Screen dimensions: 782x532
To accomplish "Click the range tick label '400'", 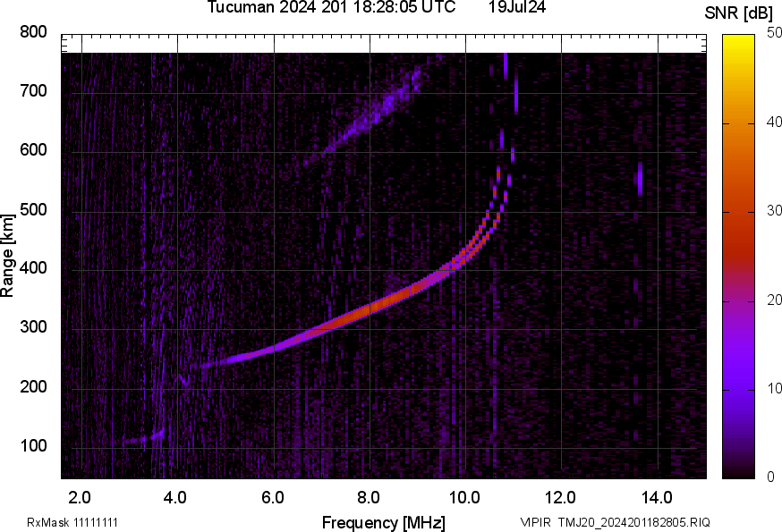I will (33, 268).
